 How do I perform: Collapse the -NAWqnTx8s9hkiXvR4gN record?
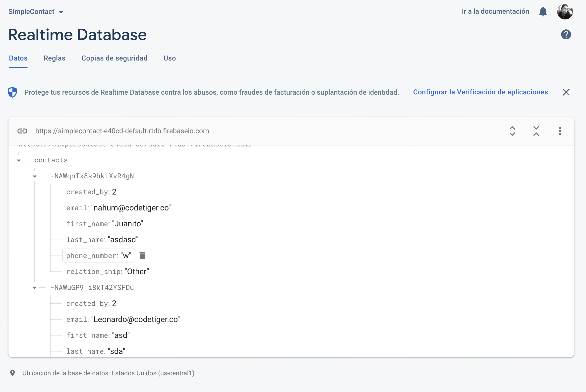point(34,176)
